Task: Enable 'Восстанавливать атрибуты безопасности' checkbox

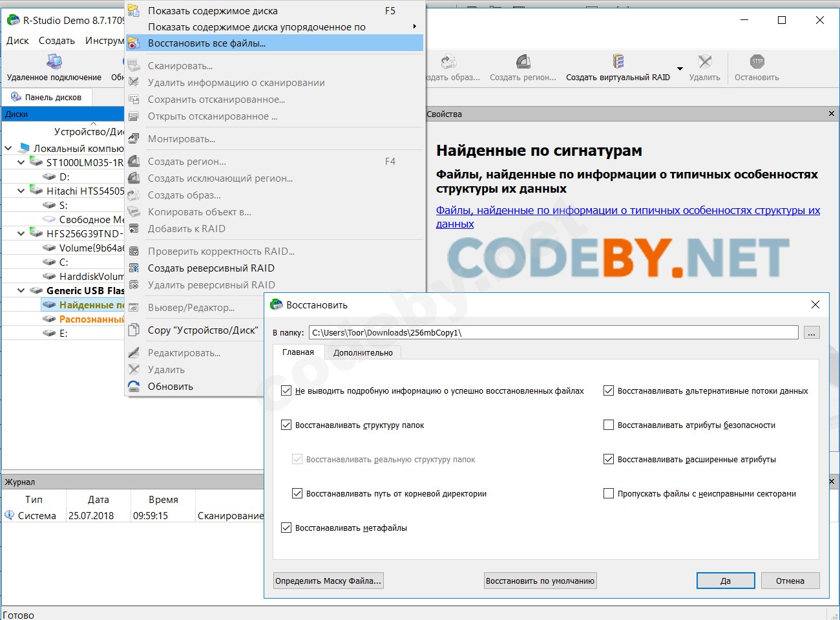Action: tap(608, 425)
